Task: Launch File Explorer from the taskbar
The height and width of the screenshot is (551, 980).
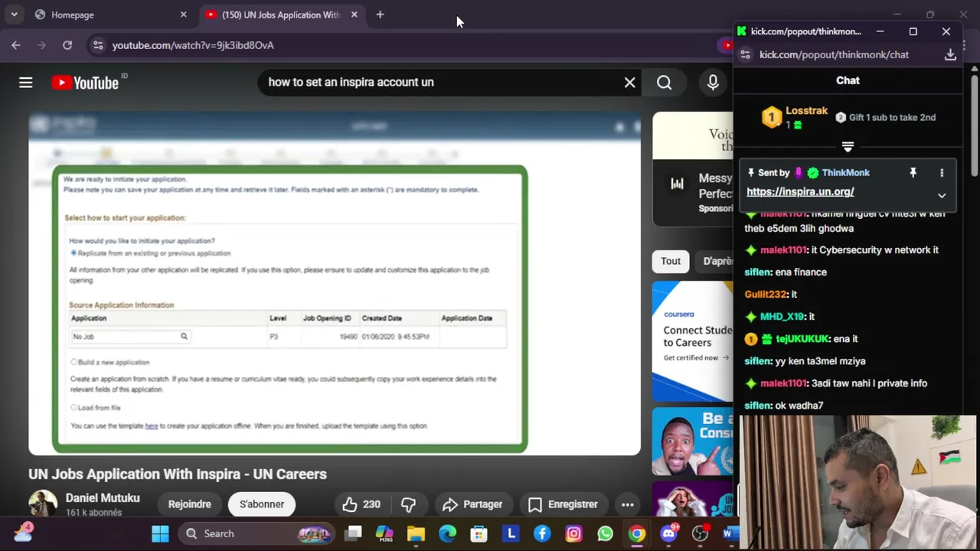Action: pos(416,533)
